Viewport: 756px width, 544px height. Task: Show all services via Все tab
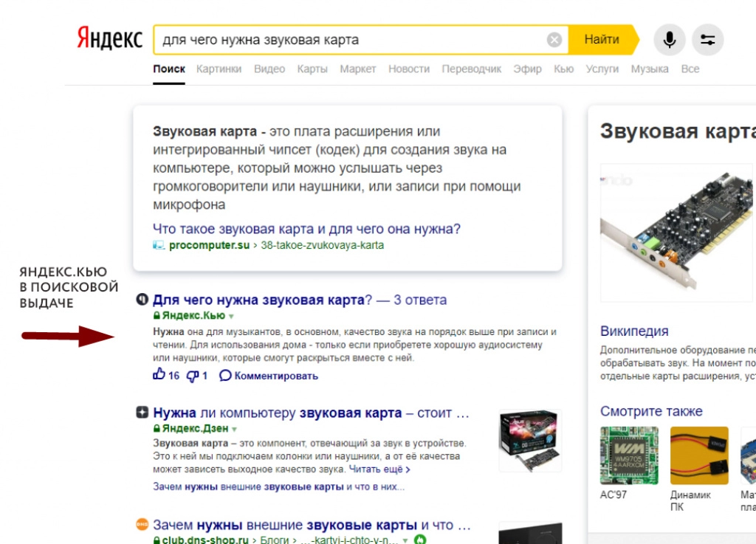tap(690, 69)
